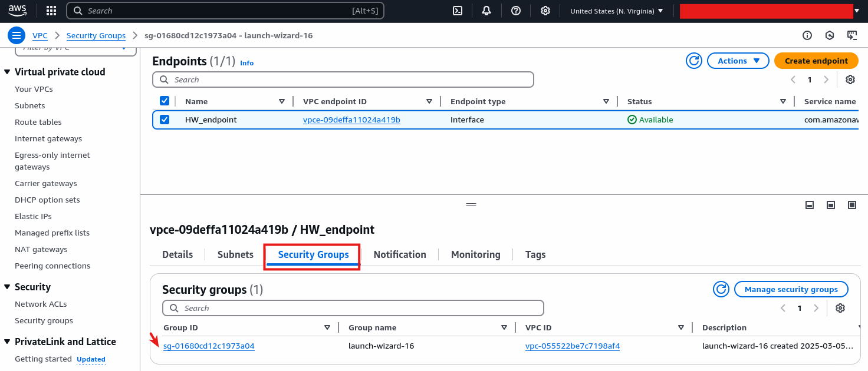Open Network ACLs in the sidebar
This screenshot has width=868, height=371.
(x=41, y=304)
